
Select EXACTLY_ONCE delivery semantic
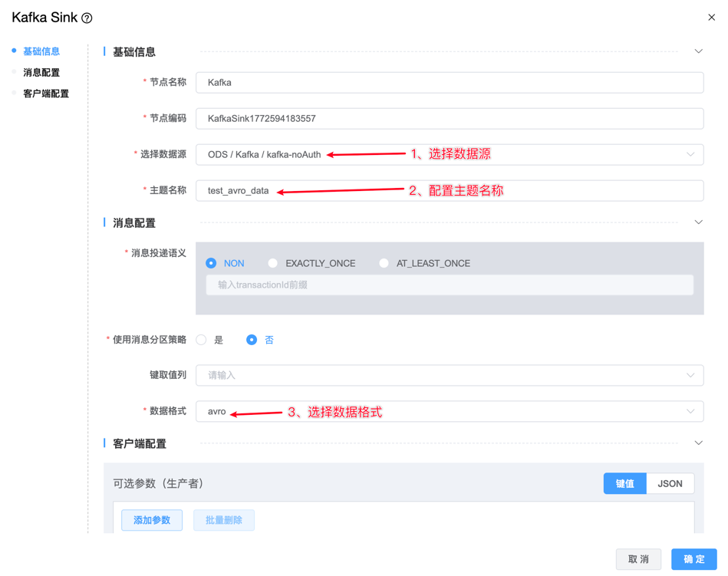click(273, 263)
